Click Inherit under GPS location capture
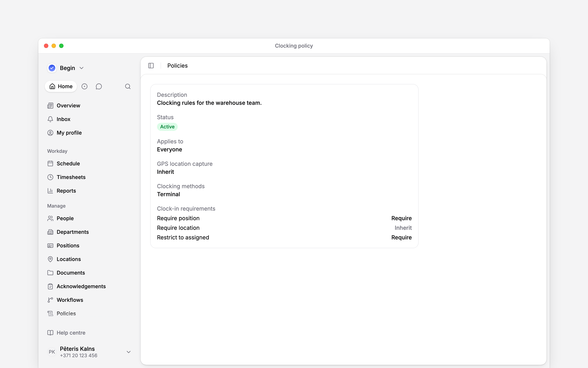The height and width of the screenshot is (368, 588). [165, 172]
